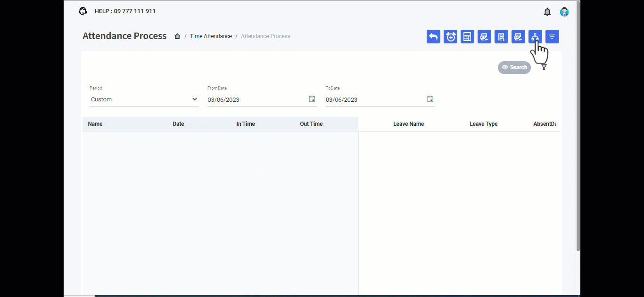Screen dimensions: 644x297
Task: Sort by the Name column header
Action: pos(95,124)
